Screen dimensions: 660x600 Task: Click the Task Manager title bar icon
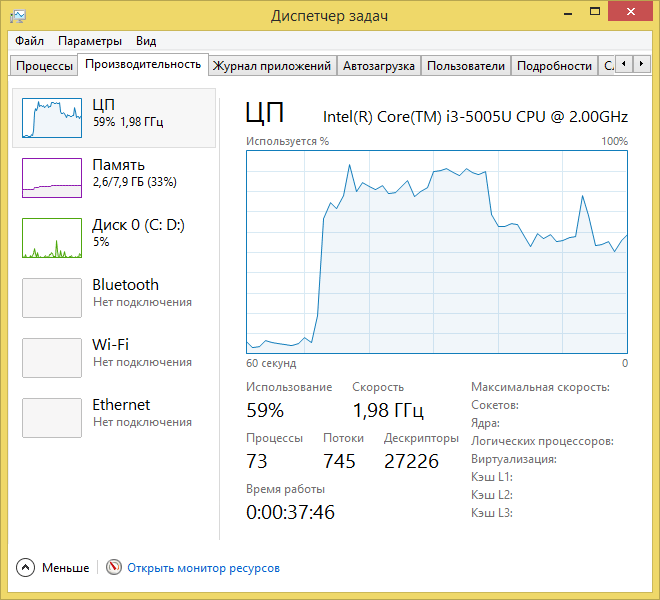coord(18,16)
